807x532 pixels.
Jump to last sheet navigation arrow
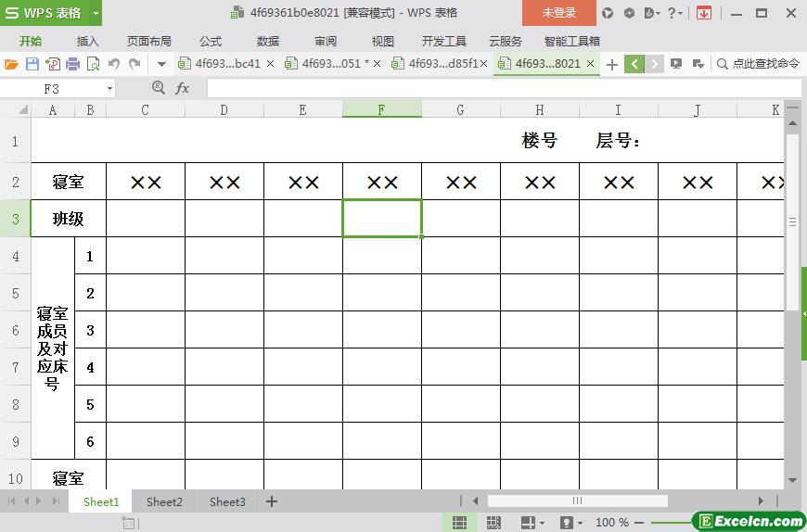pos(57,501)
